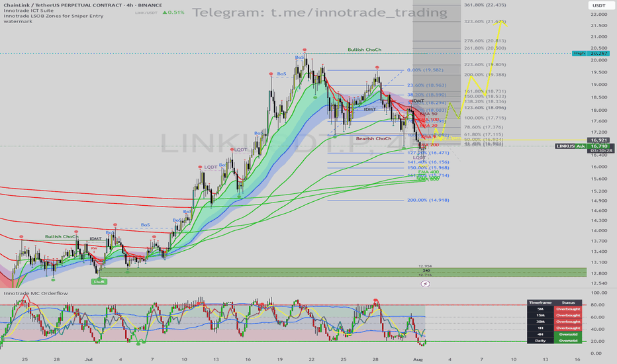Click the 200.00% (19.388) Fibonacci level
Screen dimensions: 617x364
point(485,75)
